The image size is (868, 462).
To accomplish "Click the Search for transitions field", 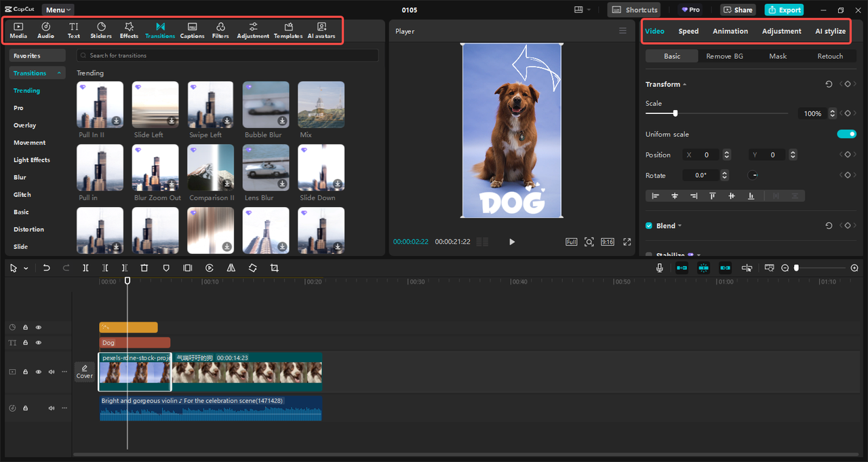I will (x=227, y=56).
